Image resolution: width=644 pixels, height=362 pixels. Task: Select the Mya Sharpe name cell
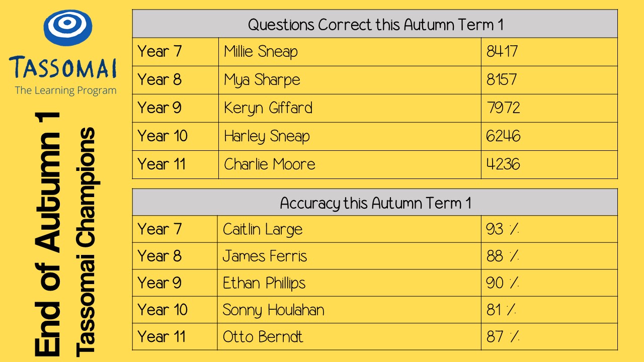tap(350, 80)
